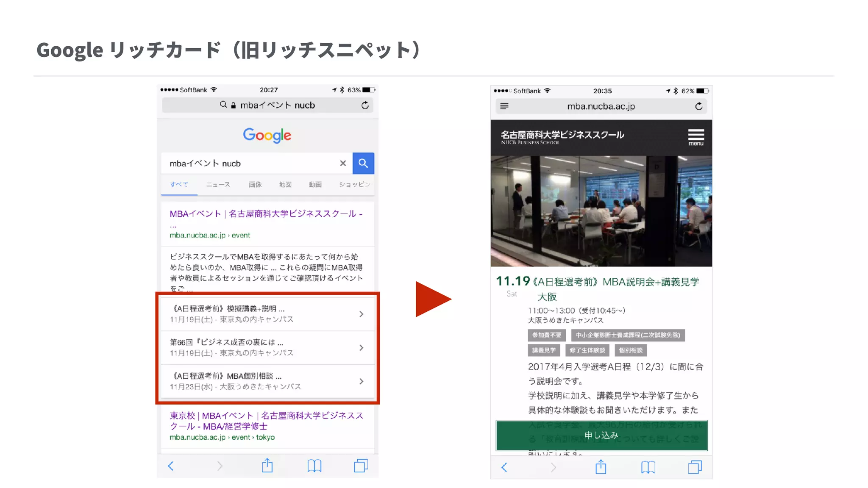868x488 pixels.
Task: Open bookmarks in right phone Safari
Action: (x=648, y=467)
